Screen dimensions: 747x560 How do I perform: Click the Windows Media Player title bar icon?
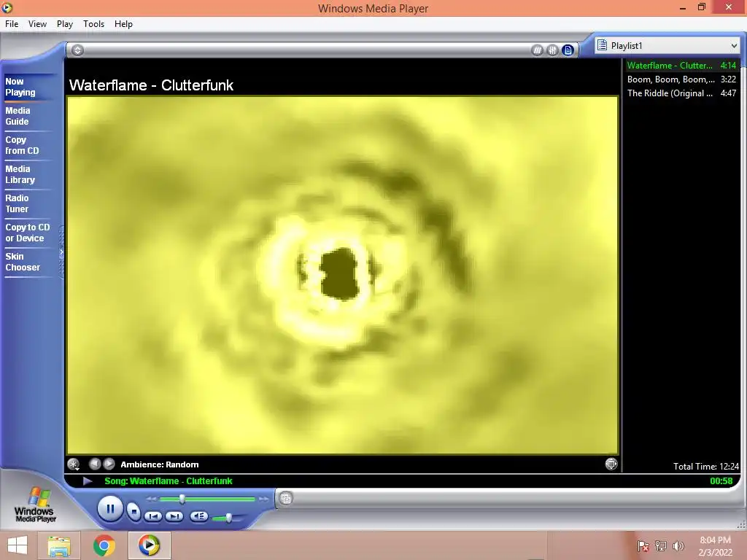click(x=7, y=7)
